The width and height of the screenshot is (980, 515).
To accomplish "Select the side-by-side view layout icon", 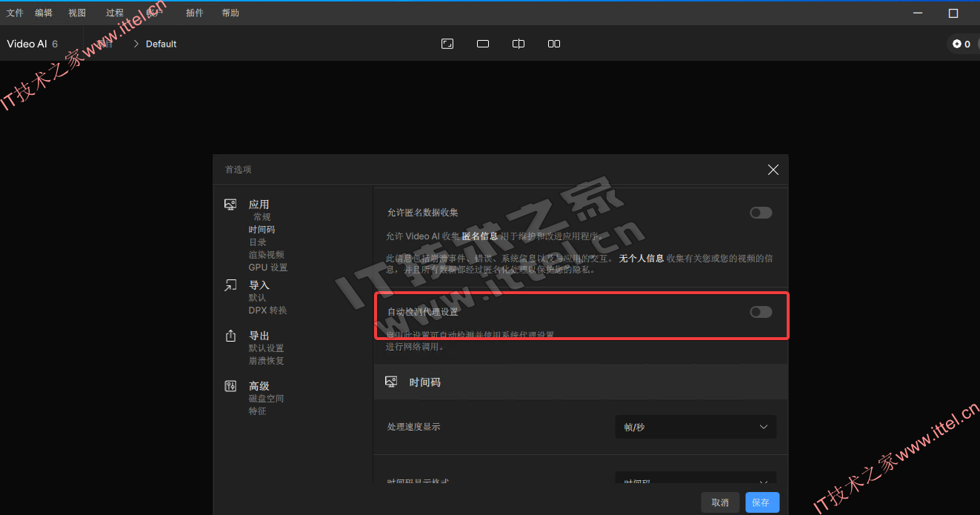I will (554, 44).
